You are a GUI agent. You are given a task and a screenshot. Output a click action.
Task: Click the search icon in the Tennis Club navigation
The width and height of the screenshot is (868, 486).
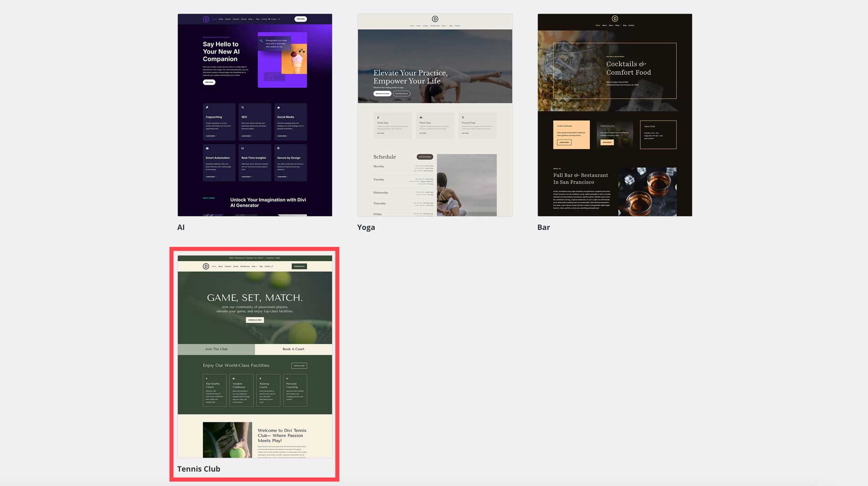click(x=272, y=266)
